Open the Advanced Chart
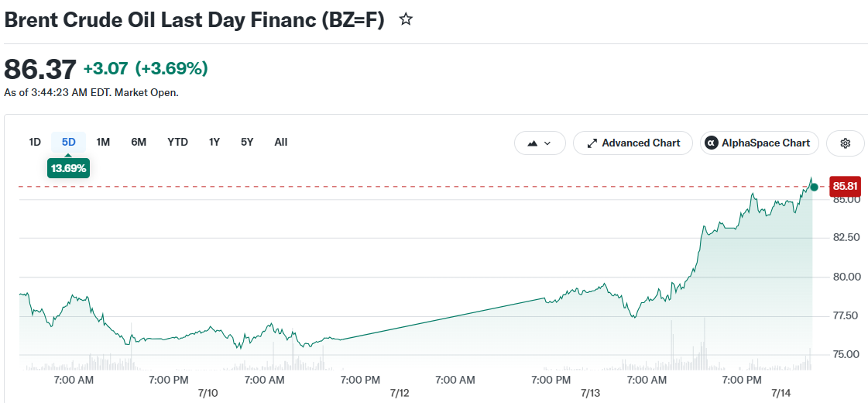This screenshot has height=403, width=868. (633, 143)
